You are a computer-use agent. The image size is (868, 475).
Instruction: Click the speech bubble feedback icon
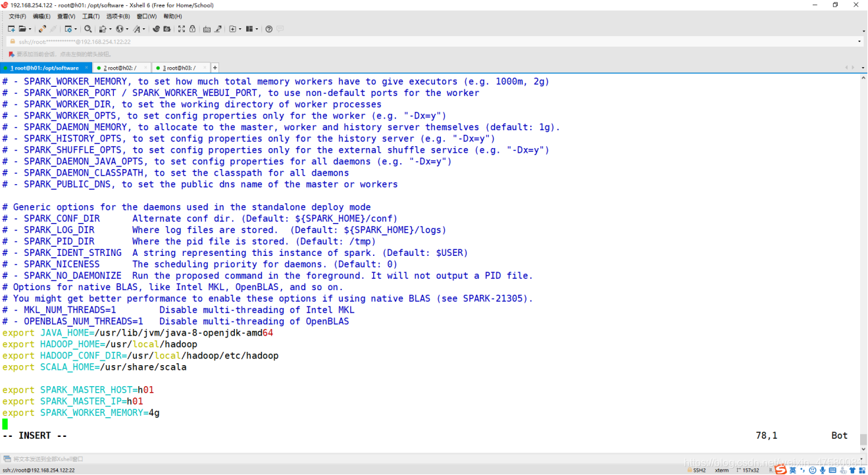pyautogui.click(x=280, y=29)
